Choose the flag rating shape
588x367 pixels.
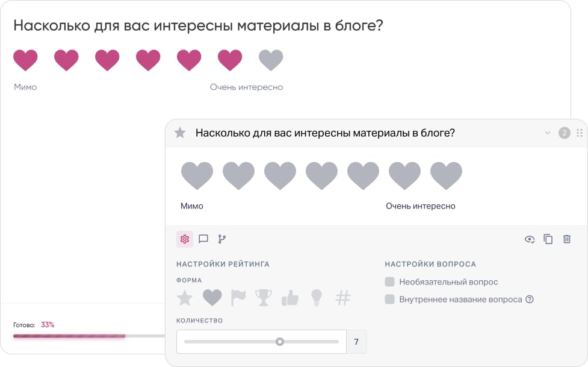(238, 298)
